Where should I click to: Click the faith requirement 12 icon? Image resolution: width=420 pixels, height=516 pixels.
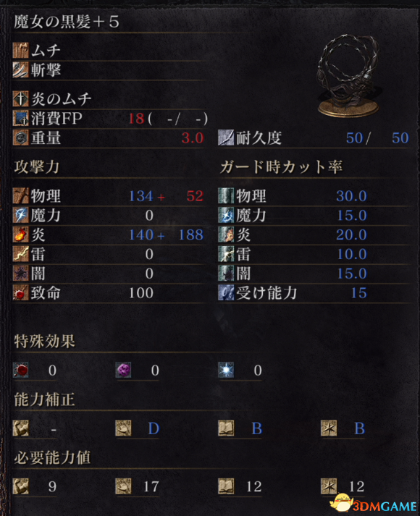(x=329, y=486)
